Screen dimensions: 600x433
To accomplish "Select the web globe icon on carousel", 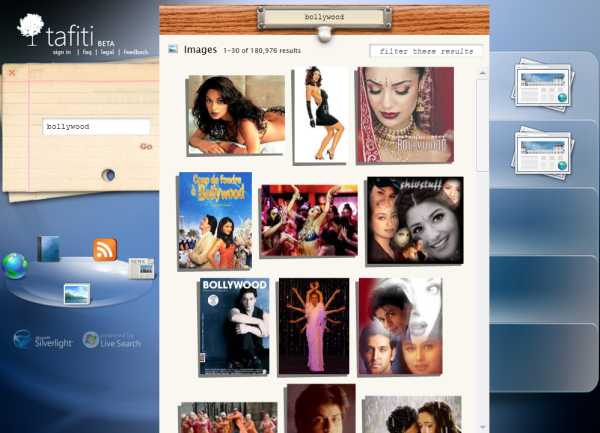I will click(15, 265).
